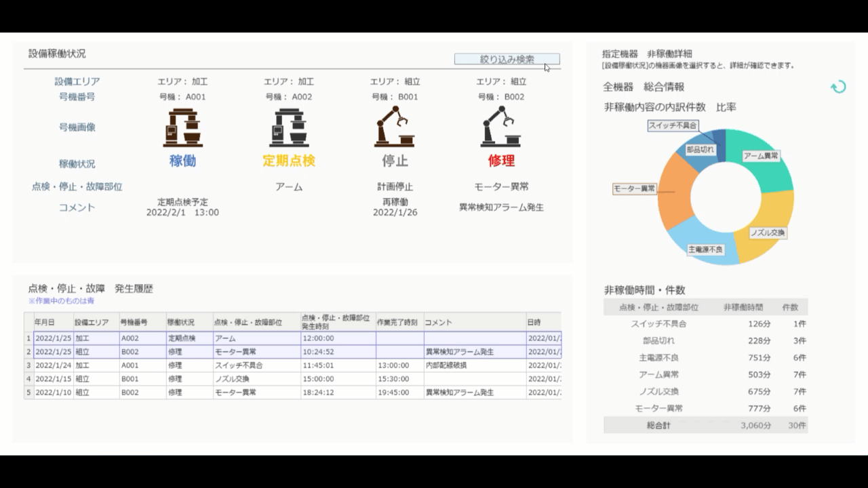The image size is (868, 488).
Task: Click the 228分 downtime value
Action: point(759,341)
